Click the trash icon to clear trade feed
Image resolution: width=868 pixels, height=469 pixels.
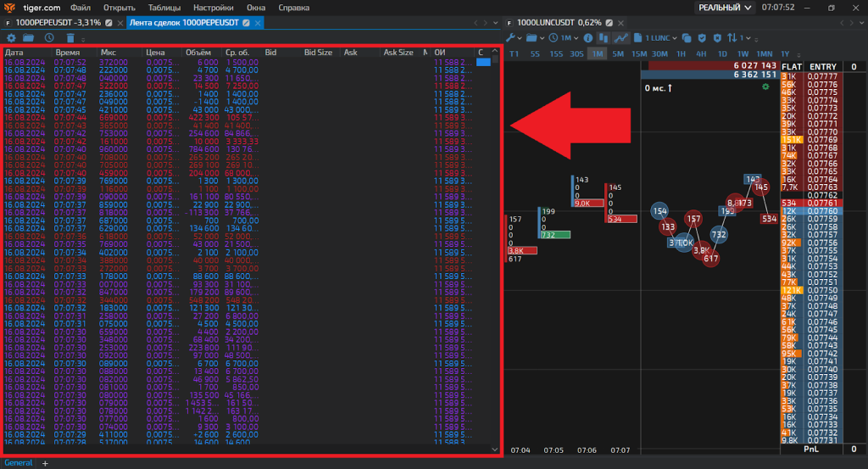70,38
